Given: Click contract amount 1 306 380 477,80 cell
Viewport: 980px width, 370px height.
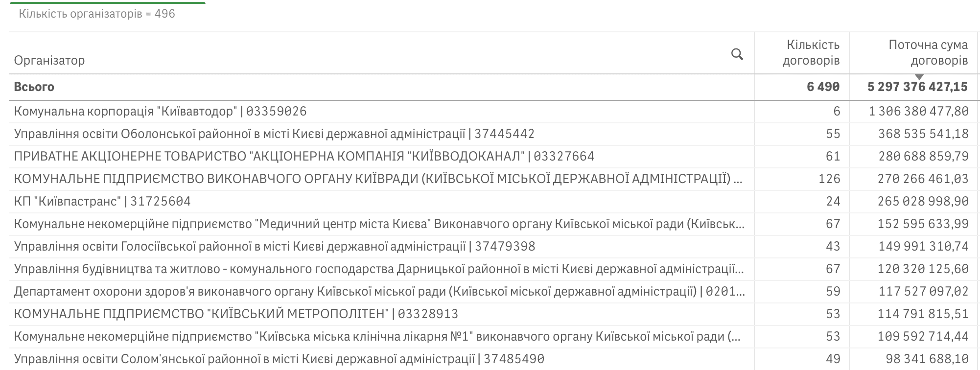Looking at the screenshot, I should click(918, 112).
